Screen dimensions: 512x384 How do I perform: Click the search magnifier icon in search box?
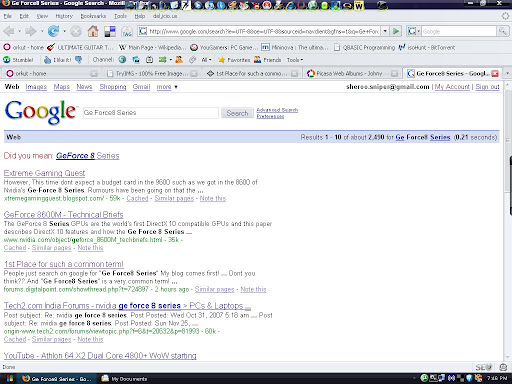pos(502,31)
